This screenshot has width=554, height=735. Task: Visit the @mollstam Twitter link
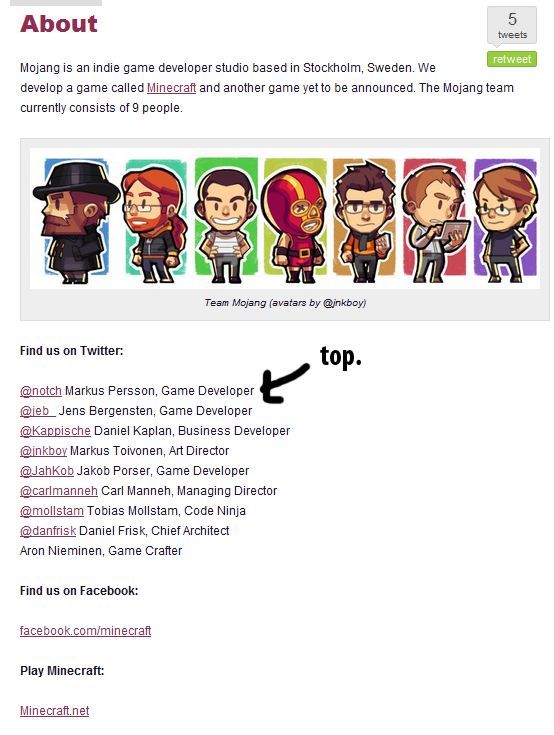[52, 511]
